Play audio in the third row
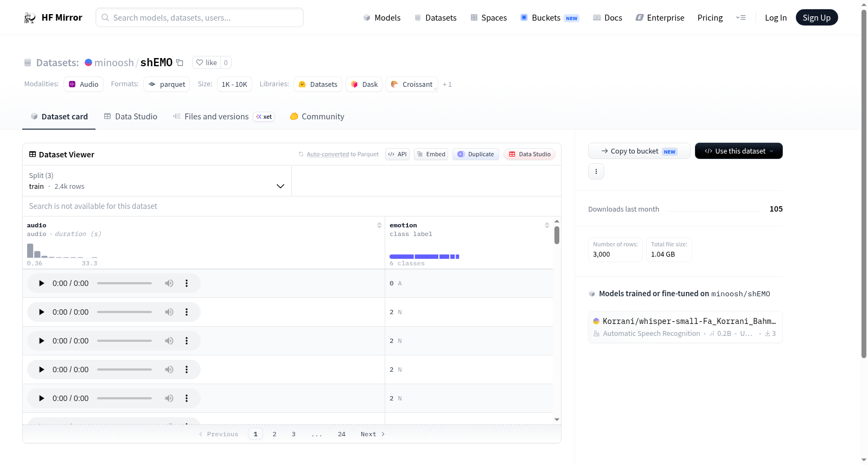The height and width of the screenshot is (465, 868). pos(42,341)
